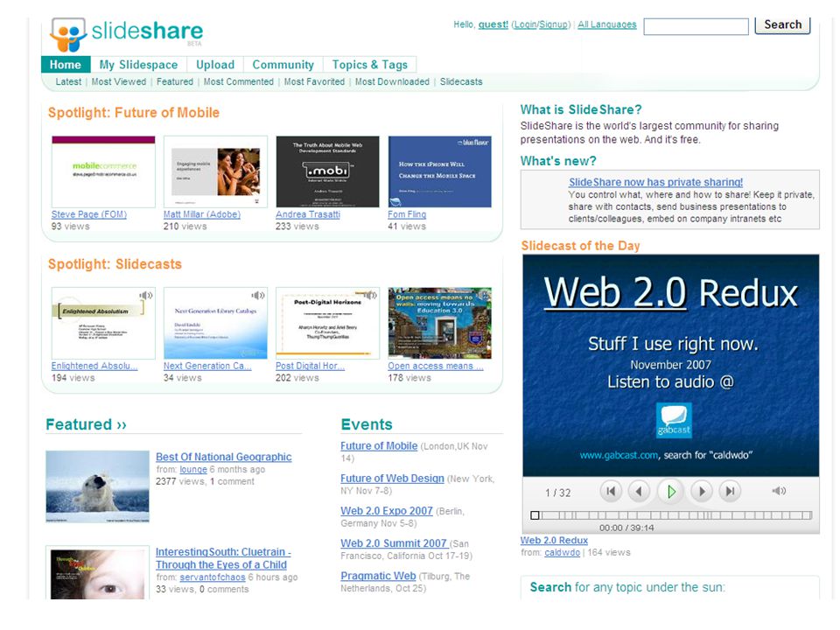This screenshot has height=630, width=840.
Task: Open the Enlightened Absolutism slidecast thumbnail
Action: 103,323
